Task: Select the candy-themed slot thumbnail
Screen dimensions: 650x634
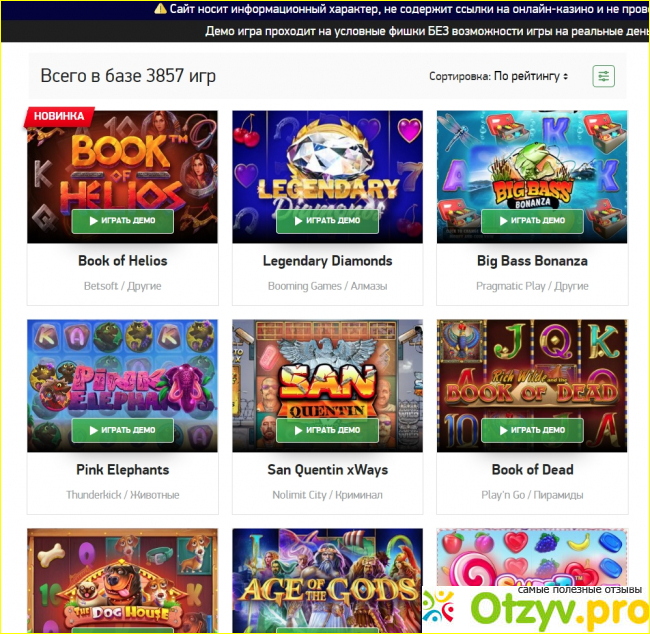Action: point(532,558)
